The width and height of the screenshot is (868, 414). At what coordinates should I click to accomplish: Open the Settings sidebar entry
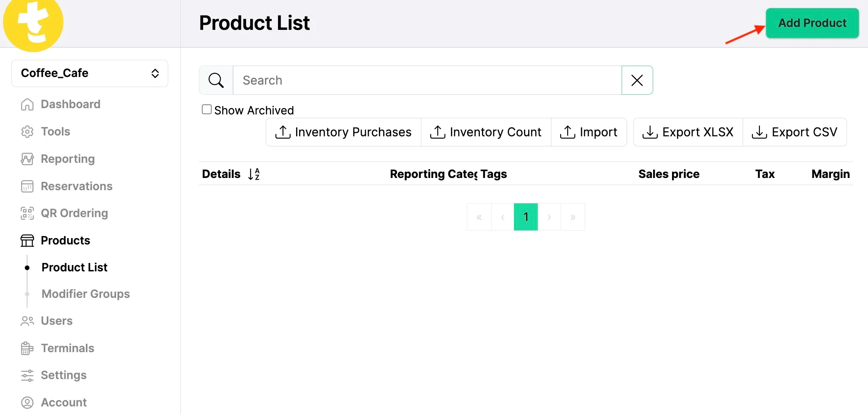pyautogui.click(x=64, y=375)
